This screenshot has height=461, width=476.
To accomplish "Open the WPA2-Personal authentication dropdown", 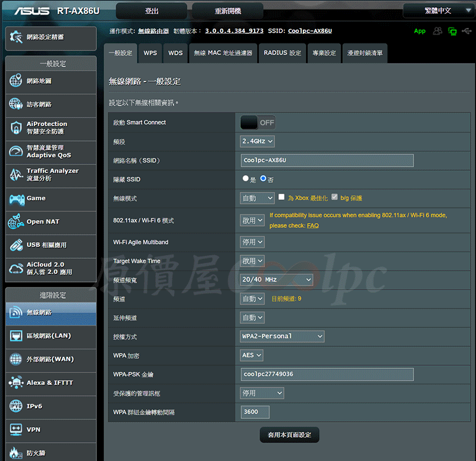I will click(282, 336).
